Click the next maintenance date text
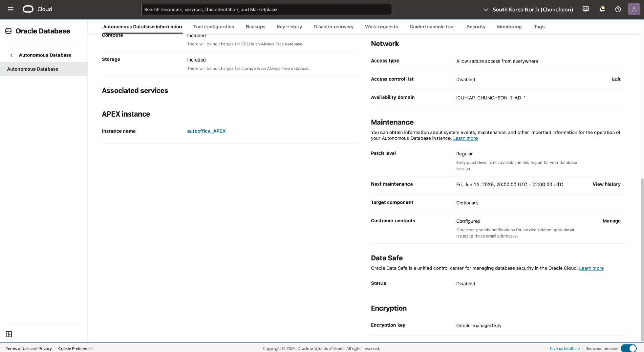This screenshot has width=644, height=352. (x=509, y=185)
